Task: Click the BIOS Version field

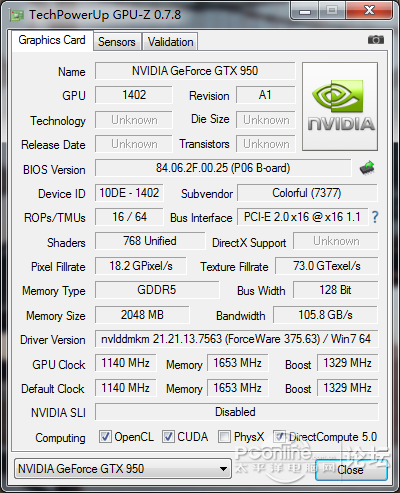Action: click(223, 168)
